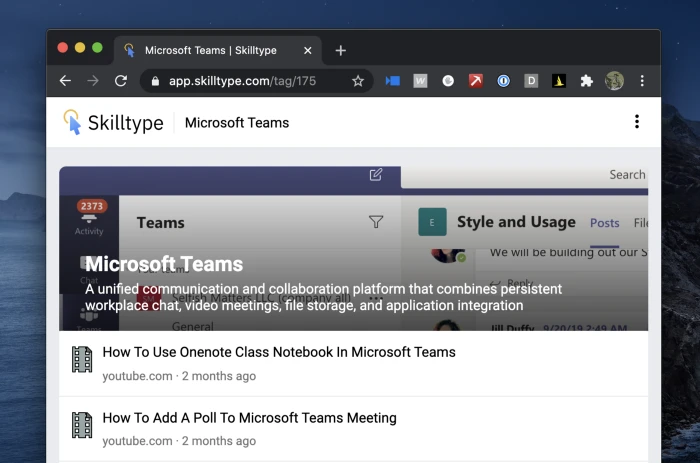The width and height of the screenshot is (700, 463).
Task: Open the Chrome Extensions puzzle icon
Action: pos(586,81)
